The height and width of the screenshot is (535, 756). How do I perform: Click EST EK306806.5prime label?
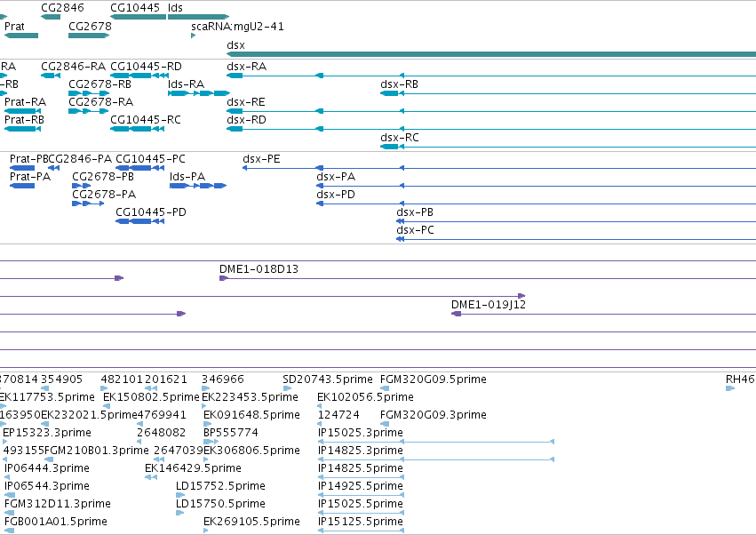(x=251, y=451)
